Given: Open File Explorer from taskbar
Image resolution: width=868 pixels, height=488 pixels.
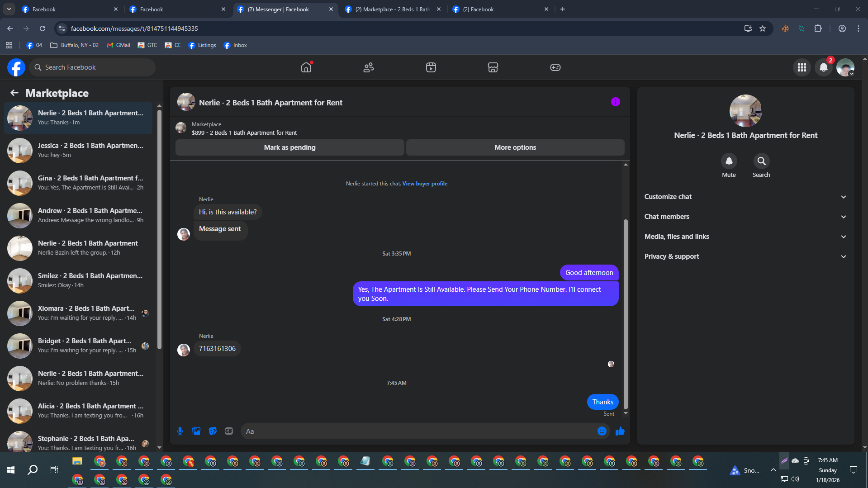Looking at the screenshot, I should [77, 461].
